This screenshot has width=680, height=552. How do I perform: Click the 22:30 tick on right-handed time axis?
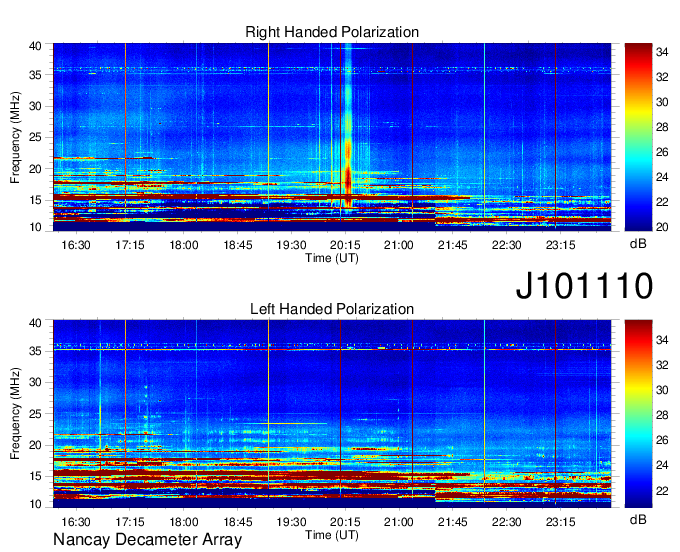coord(507,245)
